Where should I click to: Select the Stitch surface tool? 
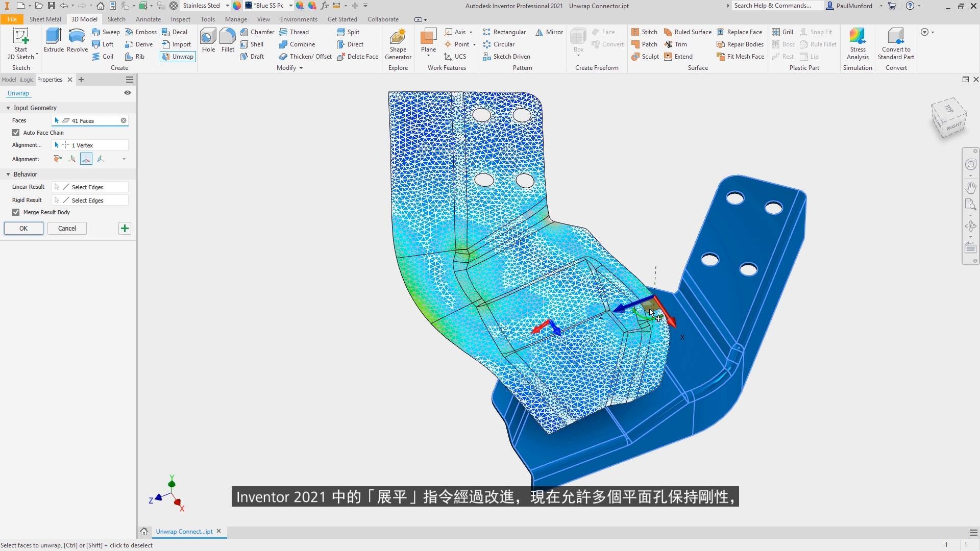click(x=644, y=32)
